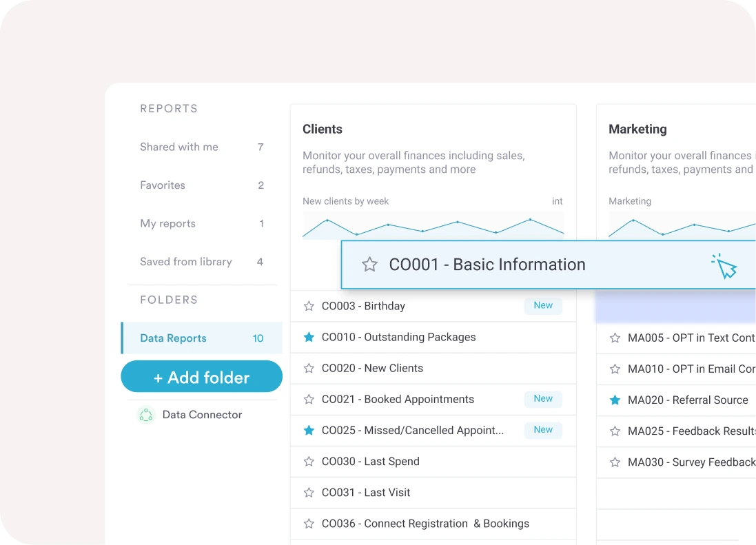
Task: Star the CO001 - Basic Information report
Action: click(x=369, y=265)
